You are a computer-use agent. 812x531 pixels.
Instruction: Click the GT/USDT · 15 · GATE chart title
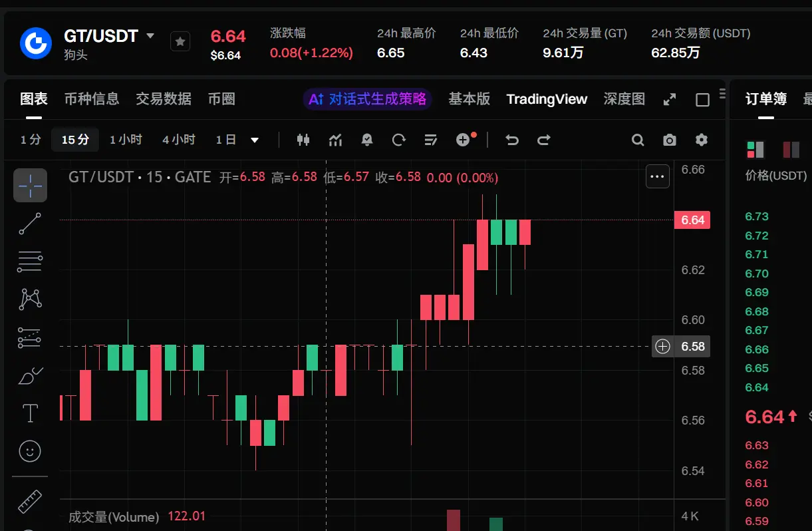[x=140, y=178]
